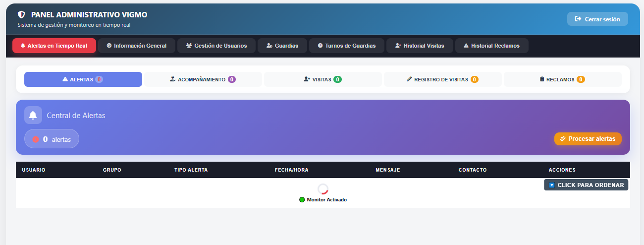Screen dimensions: 644x245
Task: Click the loading spinner above Monitor Activado
Action: pyautogui.click(x=323, y=189)
